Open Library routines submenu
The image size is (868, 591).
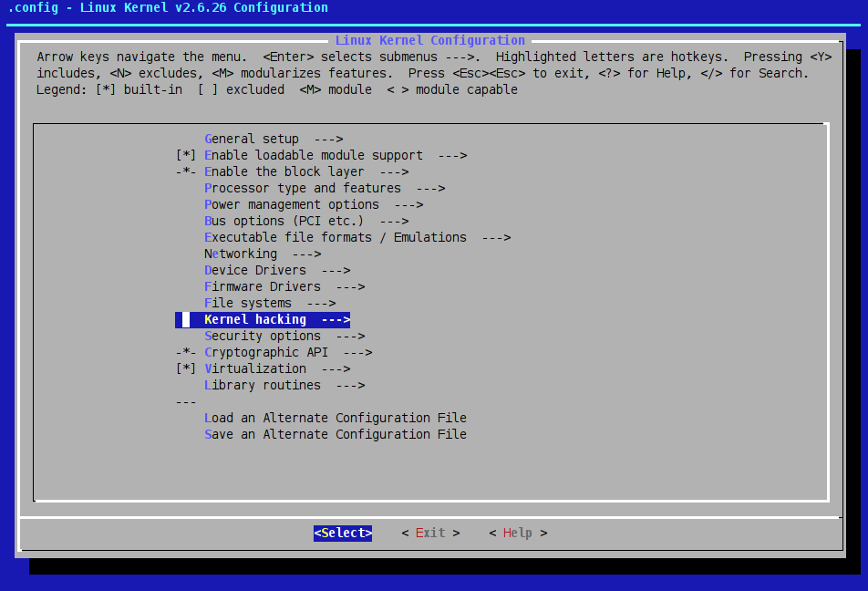[284, 386]
